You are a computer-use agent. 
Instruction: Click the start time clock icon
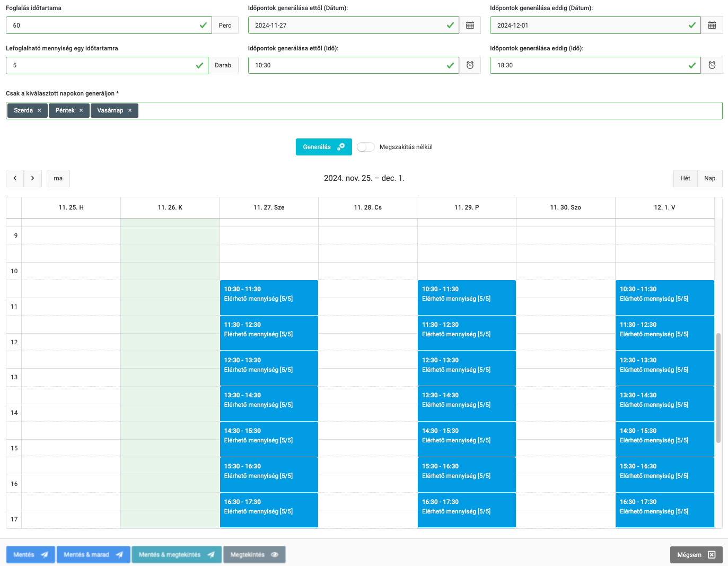470,65
